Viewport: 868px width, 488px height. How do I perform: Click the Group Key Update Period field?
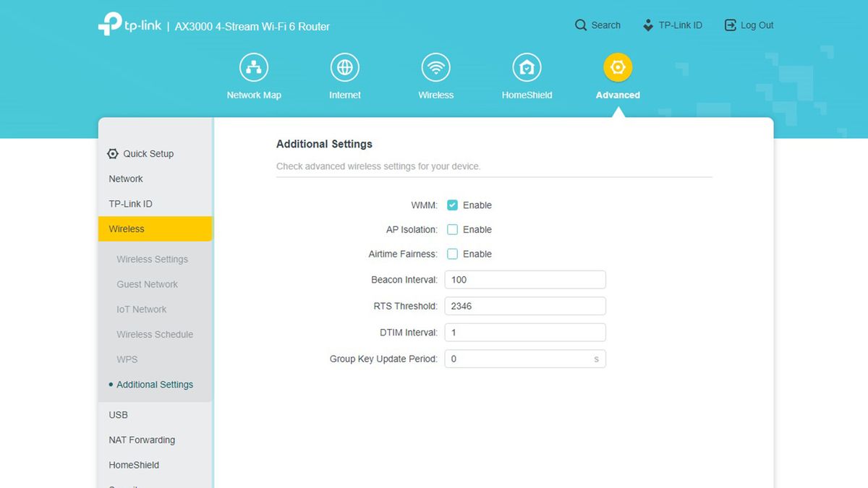point(525,359)
